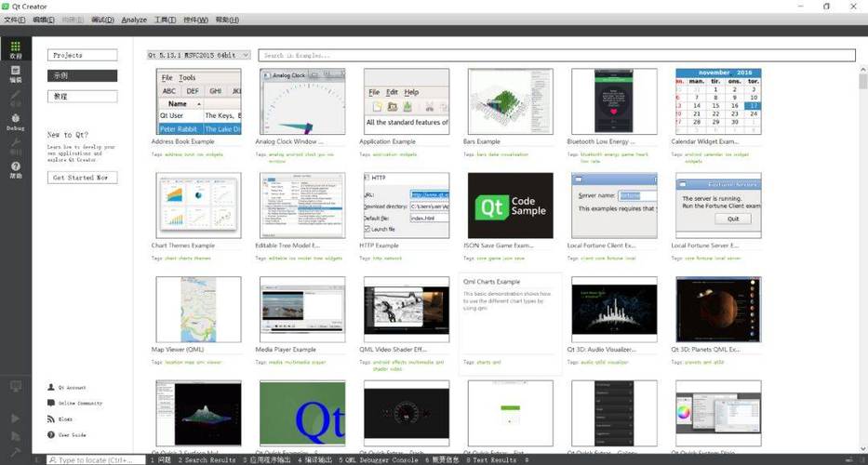
Task: Show the 5 QML Debugger Console pane
Action: pos(379,460)
